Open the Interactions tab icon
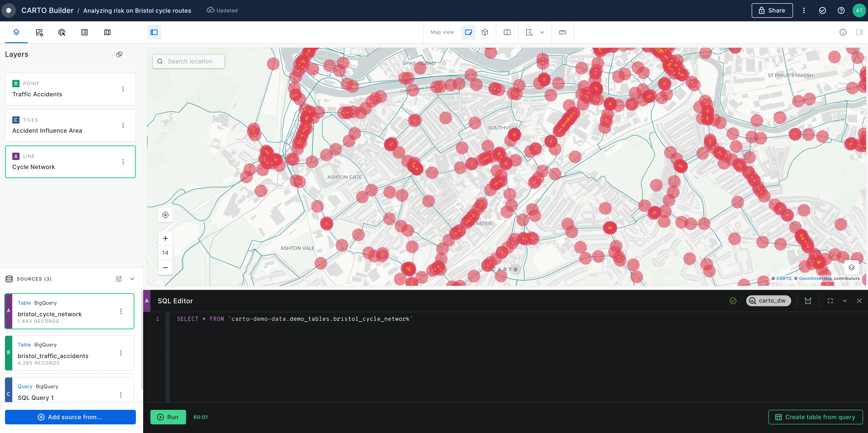 [x=62, y=32]
